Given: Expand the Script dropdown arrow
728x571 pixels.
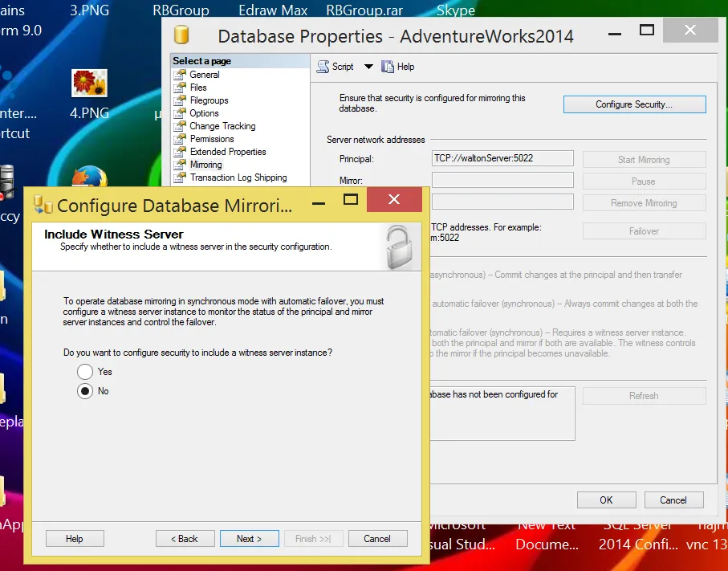Looking at the screenshot, I should (x=368, y=67).
